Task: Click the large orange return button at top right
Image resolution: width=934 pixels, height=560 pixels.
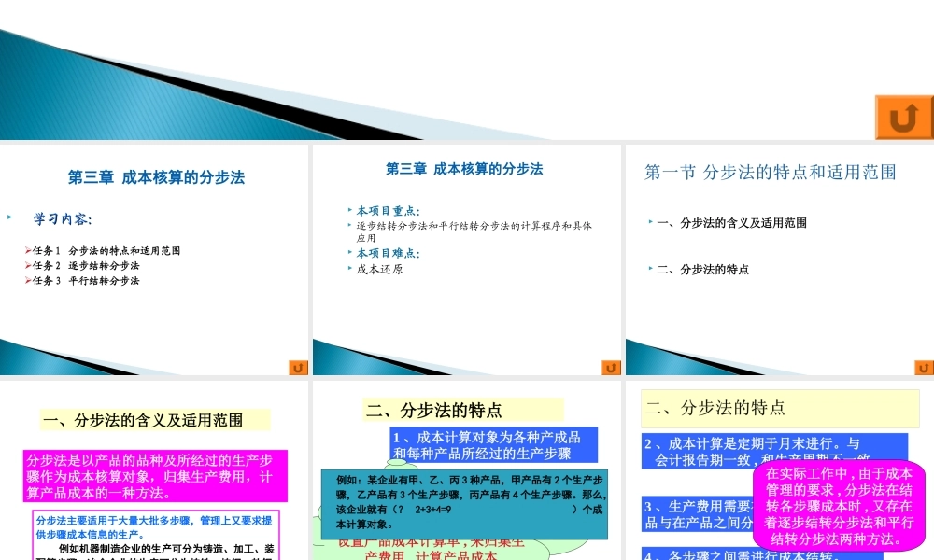Action: [x=903, y=116]
